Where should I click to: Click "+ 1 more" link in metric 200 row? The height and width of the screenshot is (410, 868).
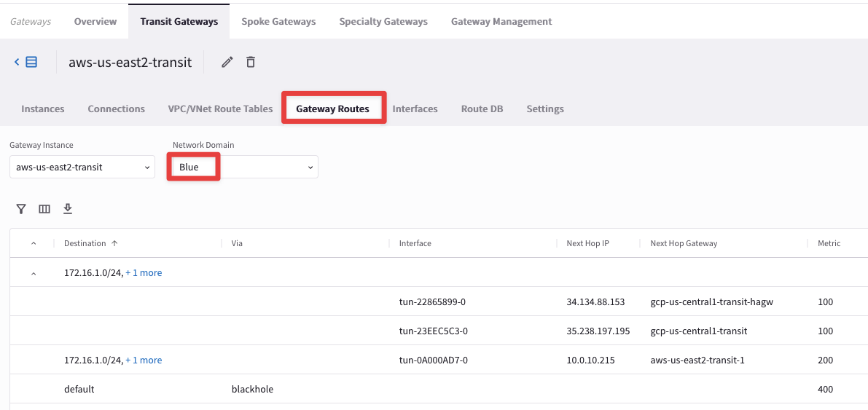pyautogui.click(x=144, y=360)
